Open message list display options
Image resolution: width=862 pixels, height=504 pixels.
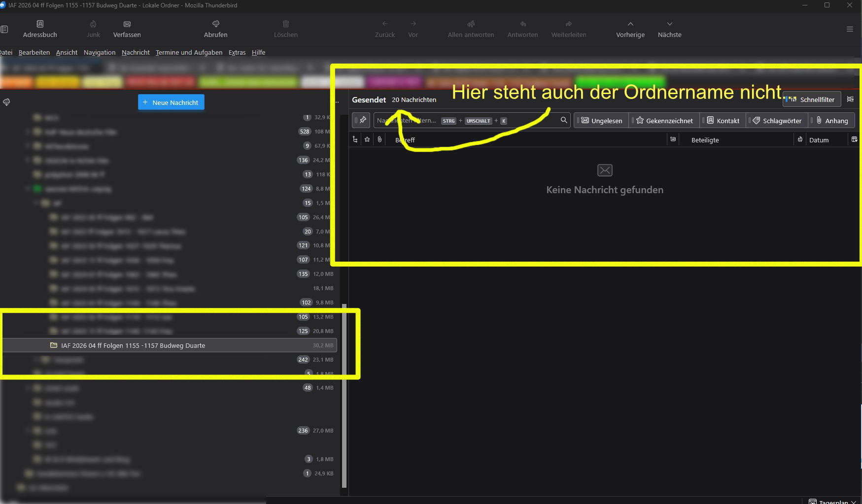pyautogui.click(x=850, y=100)
